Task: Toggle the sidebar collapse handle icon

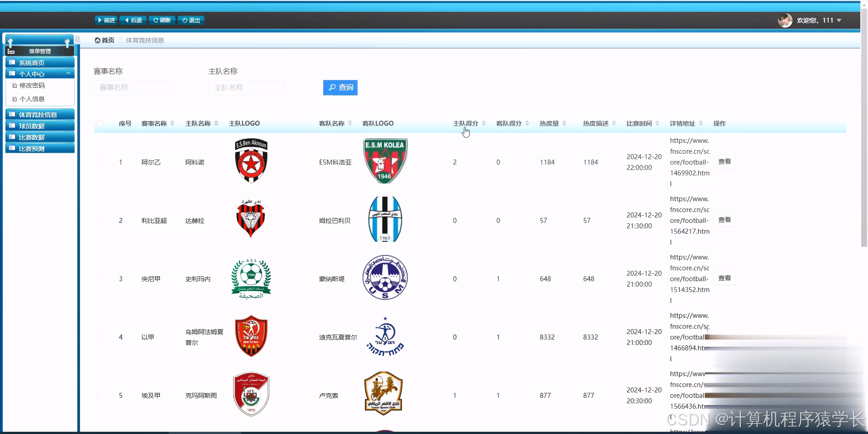Action: coord(77,39)
